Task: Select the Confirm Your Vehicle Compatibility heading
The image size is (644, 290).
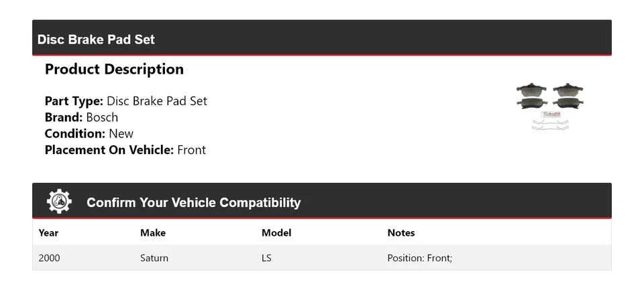Action: [193, 203]
